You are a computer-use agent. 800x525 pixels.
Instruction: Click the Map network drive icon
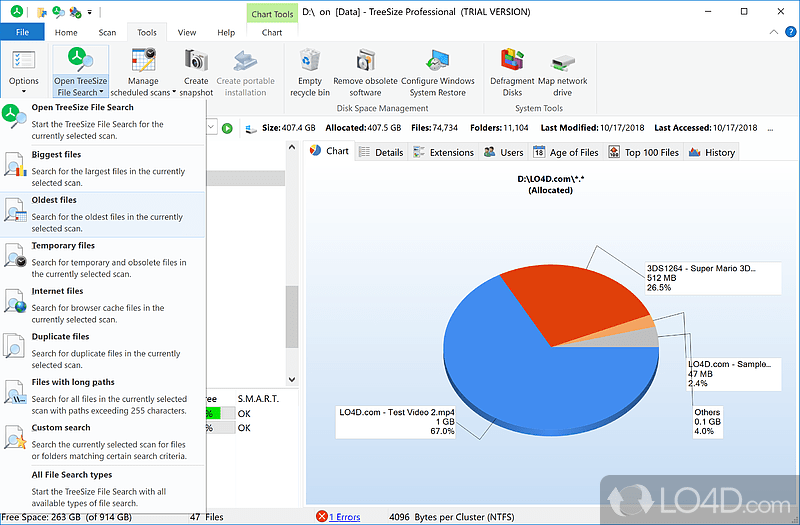click(563, 63)
